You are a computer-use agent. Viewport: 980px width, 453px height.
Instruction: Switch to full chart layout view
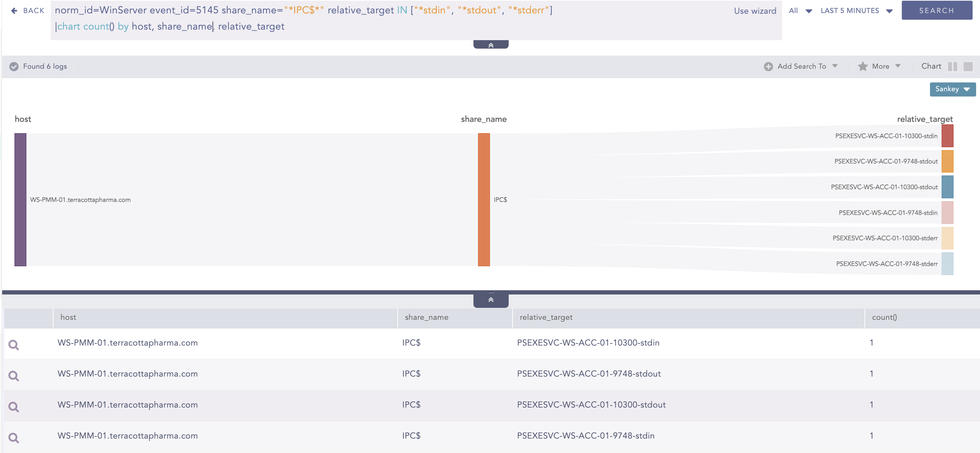(968, 67)
